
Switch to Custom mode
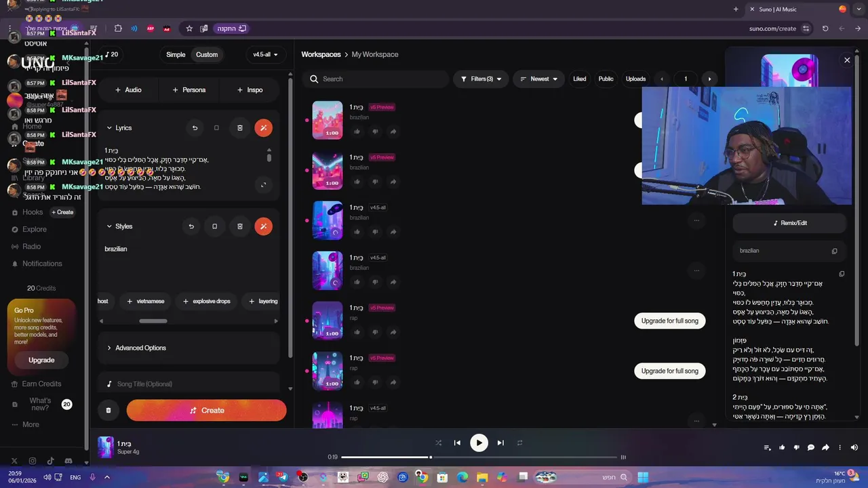point(207,54)
